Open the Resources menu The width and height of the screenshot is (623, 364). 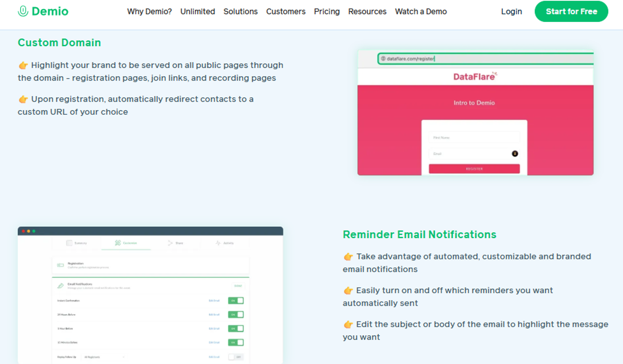point(367,12)
